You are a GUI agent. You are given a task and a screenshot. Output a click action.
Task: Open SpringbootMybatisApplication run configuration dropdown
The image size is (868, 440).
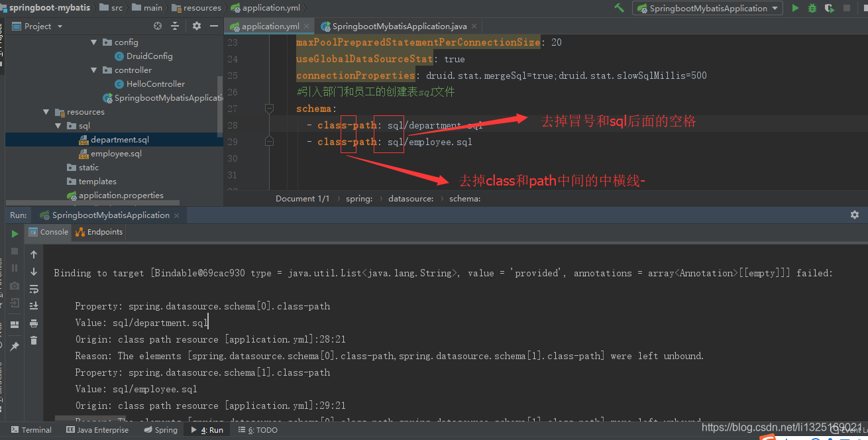click(708, 8)
